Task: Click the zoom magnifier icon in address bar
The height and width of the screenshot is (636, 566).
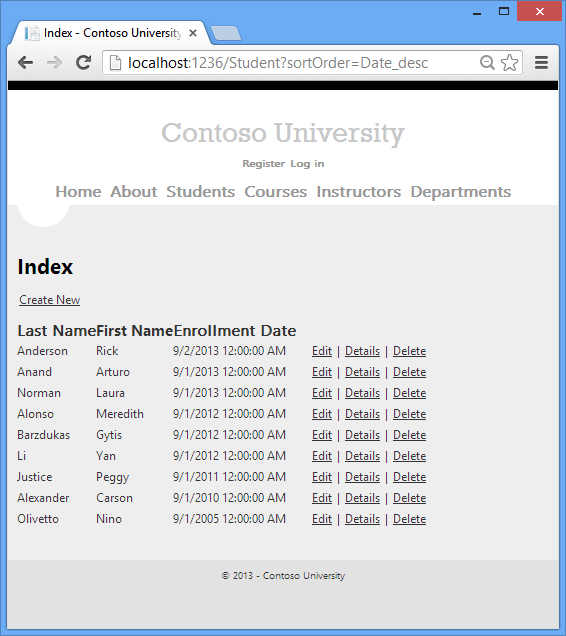Action: click(487, 63)
